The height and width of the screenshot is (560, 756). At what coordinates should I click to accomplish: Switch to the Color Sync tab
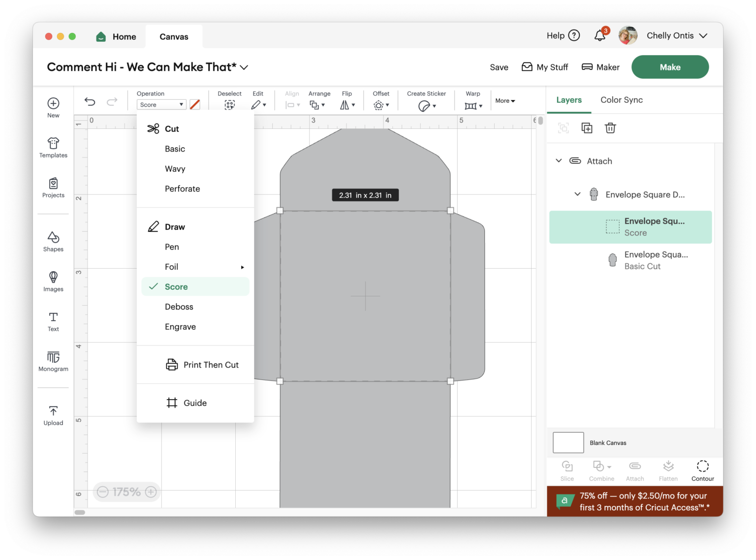pos(621,100)
